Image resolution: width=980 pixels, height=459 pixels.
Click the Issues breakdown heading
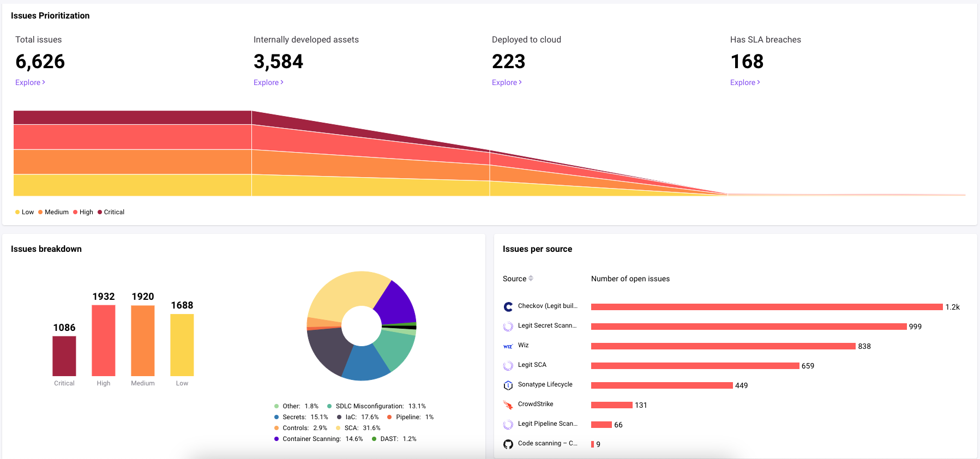pos(46,249)
